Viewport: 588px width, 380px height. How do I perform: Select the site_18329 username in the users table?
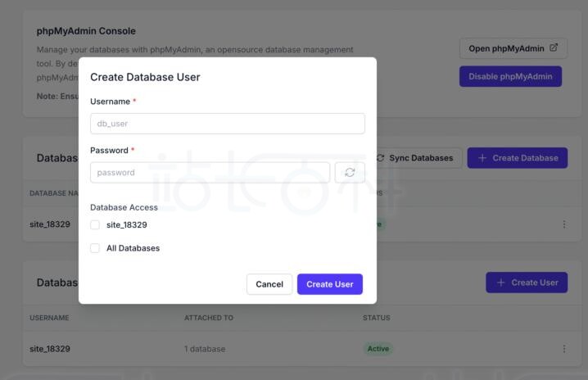pyautogui.click(x=50, y=349)
